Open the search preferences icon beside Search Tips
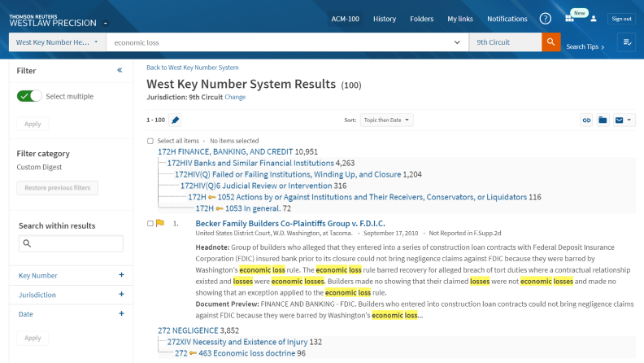Screen dimensions: 644x363 [x=627, y=42]
